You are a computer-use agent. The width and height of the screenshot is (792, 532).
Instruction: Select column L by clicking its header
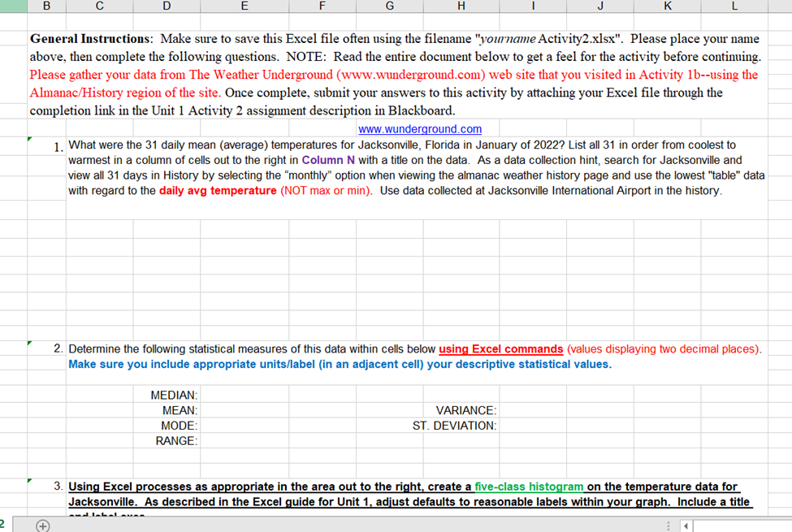[734, 6]
